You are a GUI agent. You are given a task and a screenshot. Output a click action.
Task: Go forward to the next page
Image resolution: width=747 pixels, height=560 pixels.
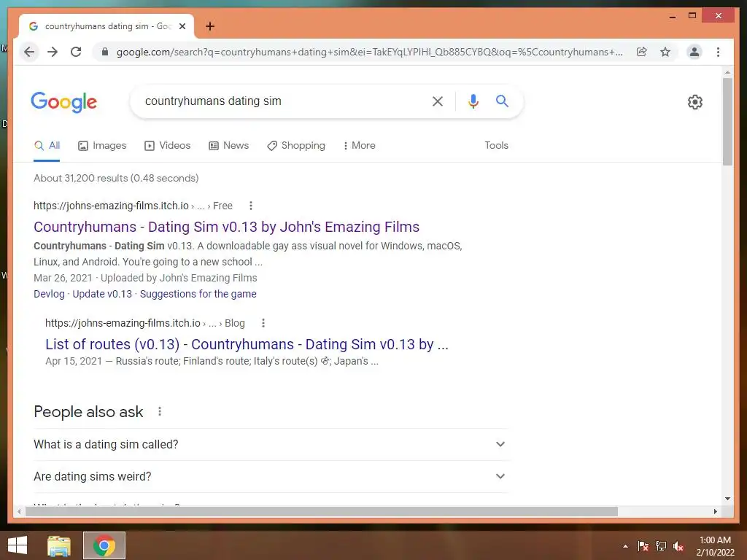coord(53,52)
